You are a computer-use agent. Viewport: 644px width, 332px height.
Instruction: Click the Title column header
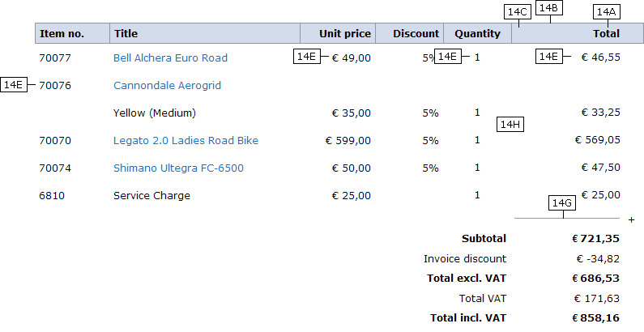click(x=205, y=33)
